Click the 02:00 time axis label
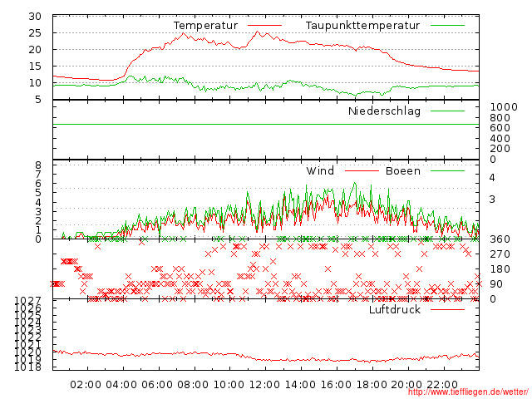532x399 pixels. click(x=86, y=385)
